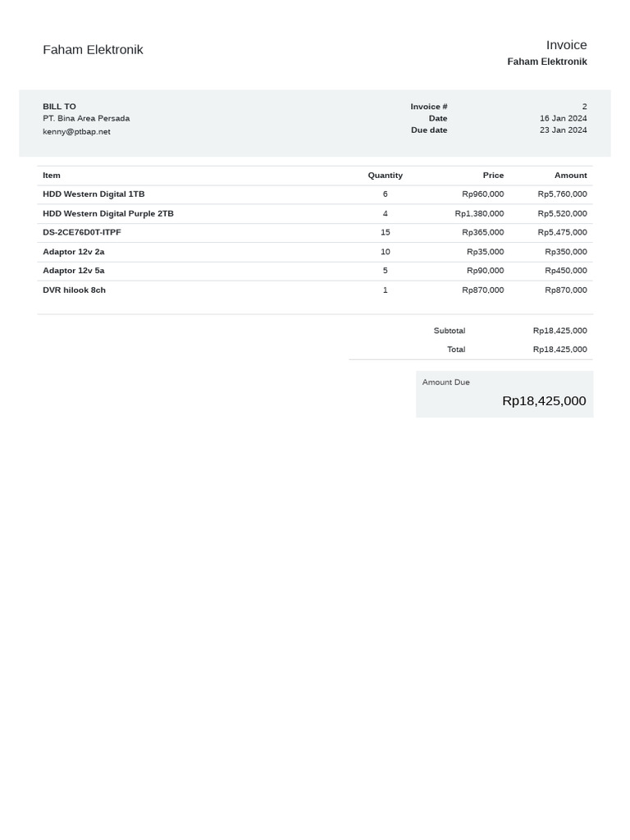Viewport: 630px width, 840px height.
Task: Click the kenny@ptbap.net email address
Action: coord(76,131)
